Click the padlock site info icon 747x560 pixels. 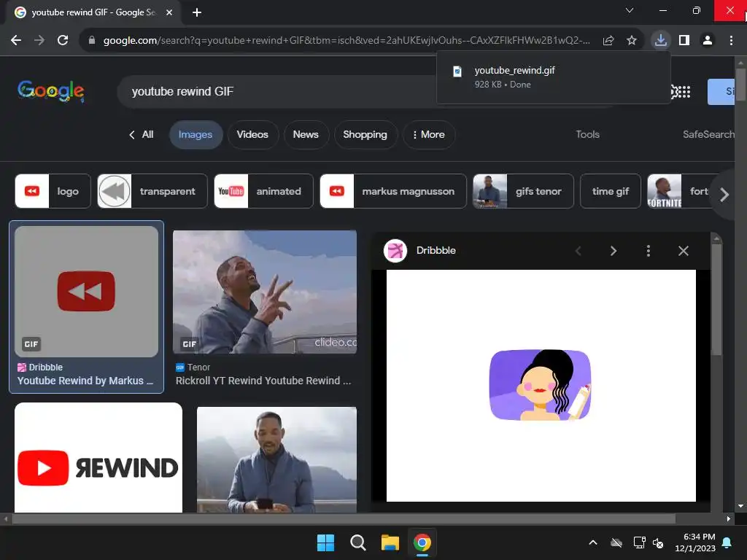[x=92, y=41]
